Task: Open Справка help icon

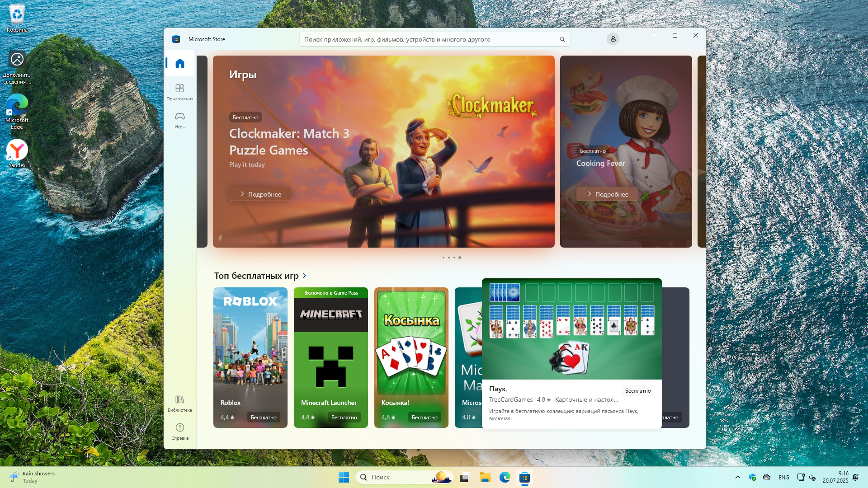Action: tap(180, 431)
